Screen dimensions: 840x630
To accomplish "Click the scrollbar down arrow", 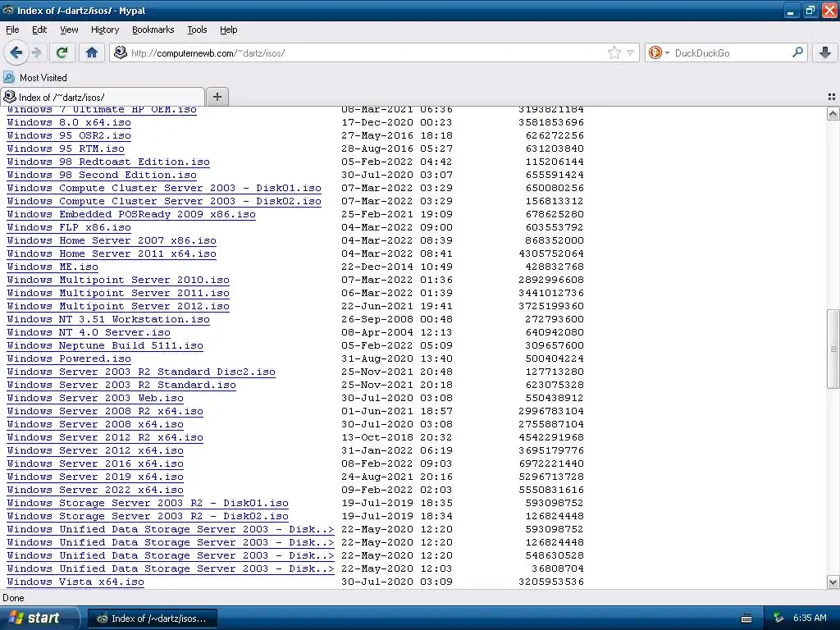I will [x=833, y=582].
